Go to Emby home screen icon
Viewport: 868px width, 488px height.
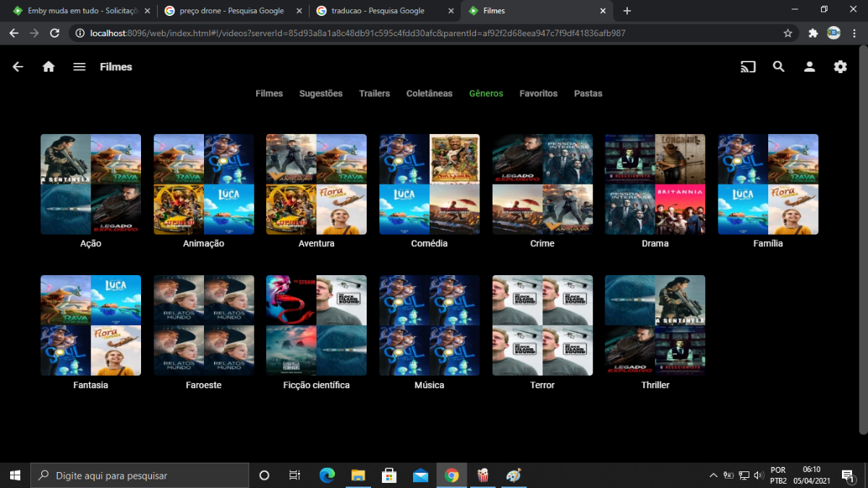[x=48, y=67]
